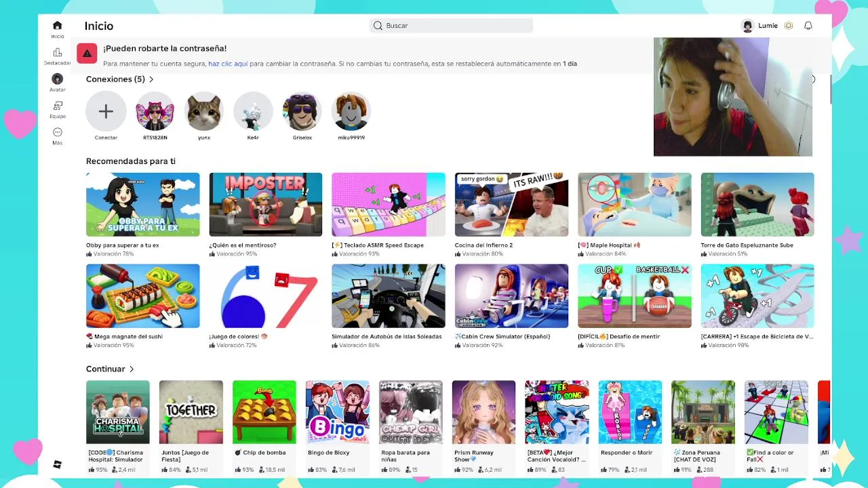Open Torre de Gato Espeluznante Sube thumbnail

757,205
